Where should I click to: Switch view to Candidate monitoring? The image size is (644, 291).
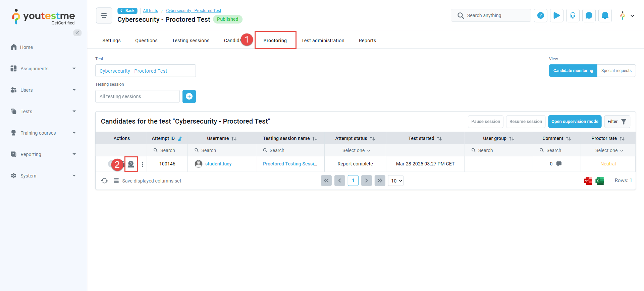[x=573, y=71]
